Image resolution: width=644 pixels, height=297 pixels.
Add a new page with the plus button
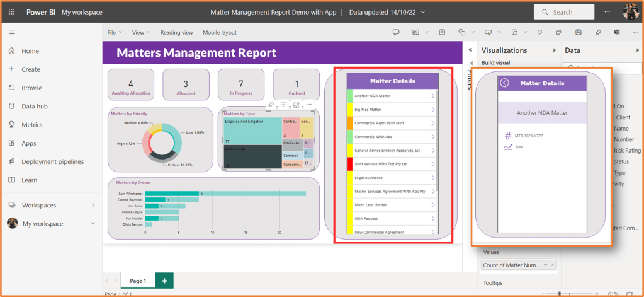(x=164, y=281)
